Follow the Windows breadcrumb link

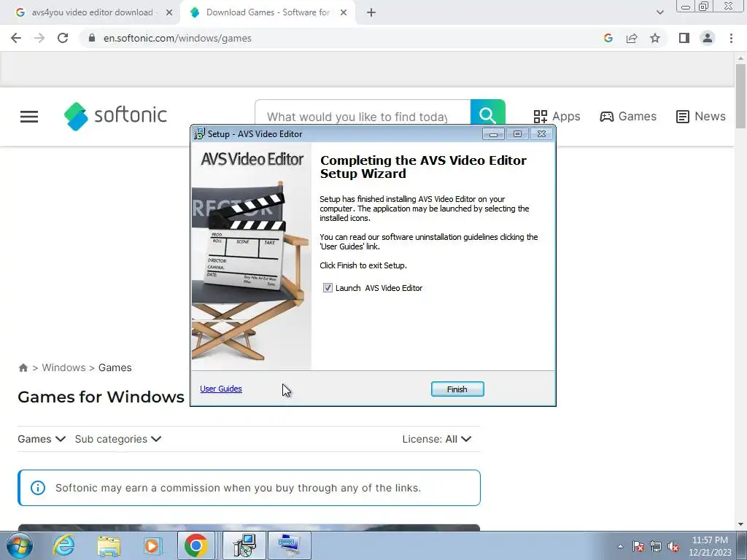click(64, 367)
